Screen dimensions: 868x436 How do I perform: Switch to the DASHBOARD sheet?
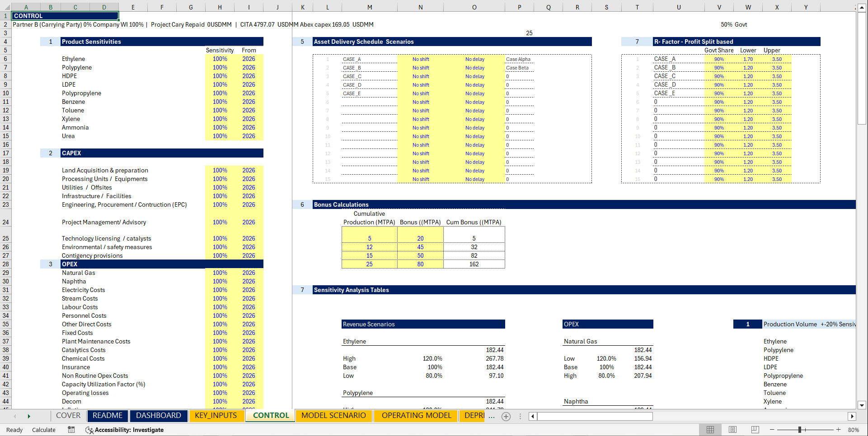159,415
